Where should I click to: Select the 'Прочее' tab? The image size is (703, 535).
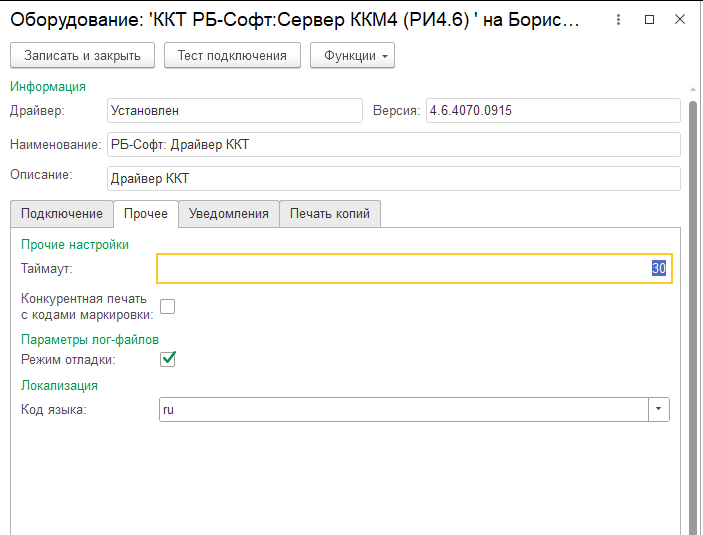(x=146, y=213)
